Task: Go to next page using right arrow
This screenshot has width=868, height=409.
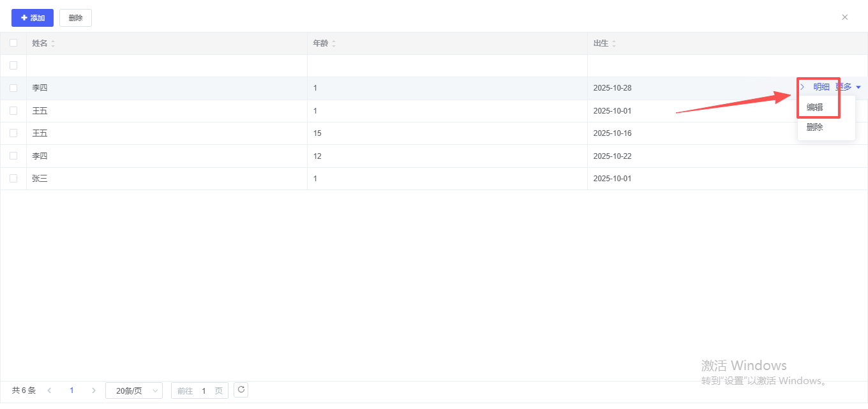Action: (x=94, y=390)
